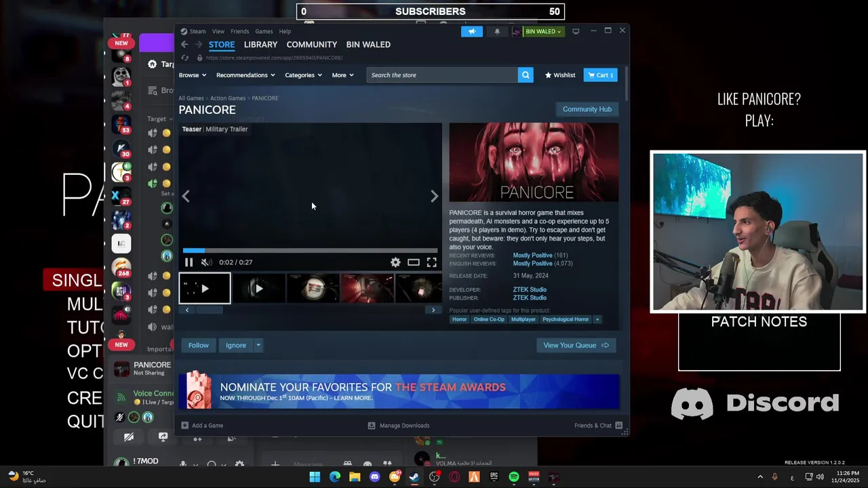Switch Steam to Big Picture mode icon

coord(576,31)
